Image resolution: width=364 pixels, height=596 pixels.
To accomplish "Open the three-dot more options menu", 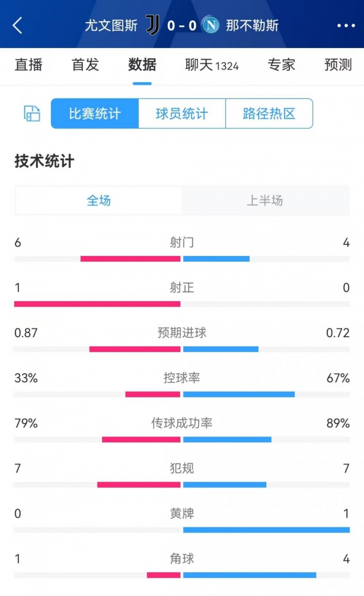I will pyautogui.click(x=346, y=25).
